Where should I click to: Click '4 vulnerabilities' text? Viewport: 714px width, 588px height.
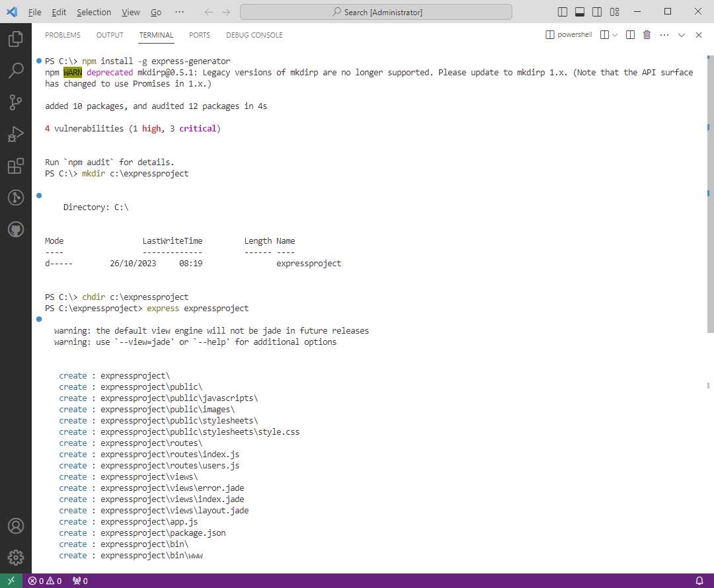(84, 129)
